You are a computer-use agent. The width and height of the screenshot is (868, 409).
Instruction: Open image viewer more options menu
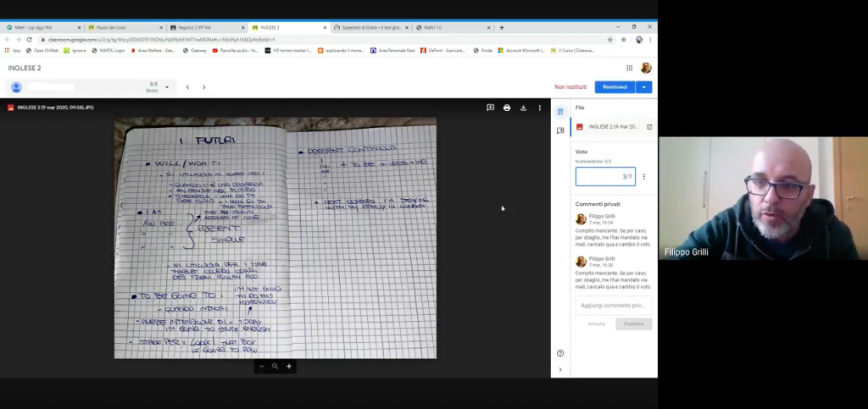point(540,108)
